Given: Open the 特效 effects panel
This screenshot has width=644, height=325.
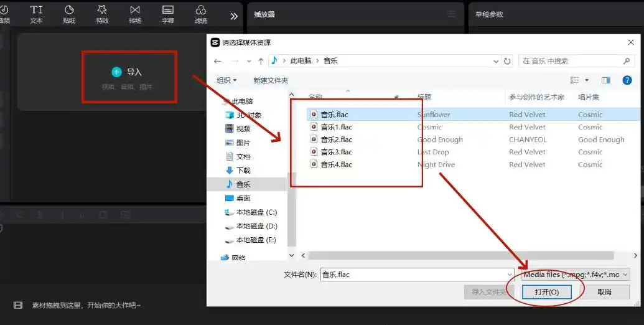Looking at the screenshot, I should pos(102,14).
